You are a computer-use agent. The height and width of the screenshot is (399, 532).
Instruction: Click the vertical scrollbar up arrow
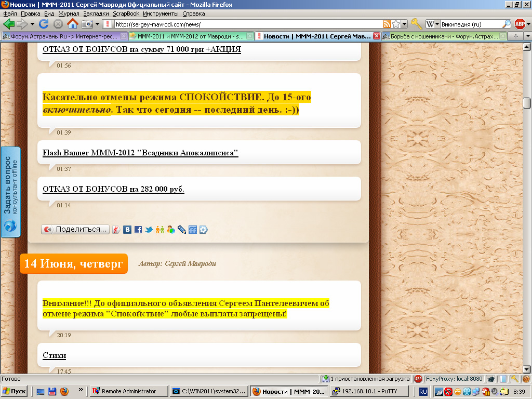click(x=527, y=47)
